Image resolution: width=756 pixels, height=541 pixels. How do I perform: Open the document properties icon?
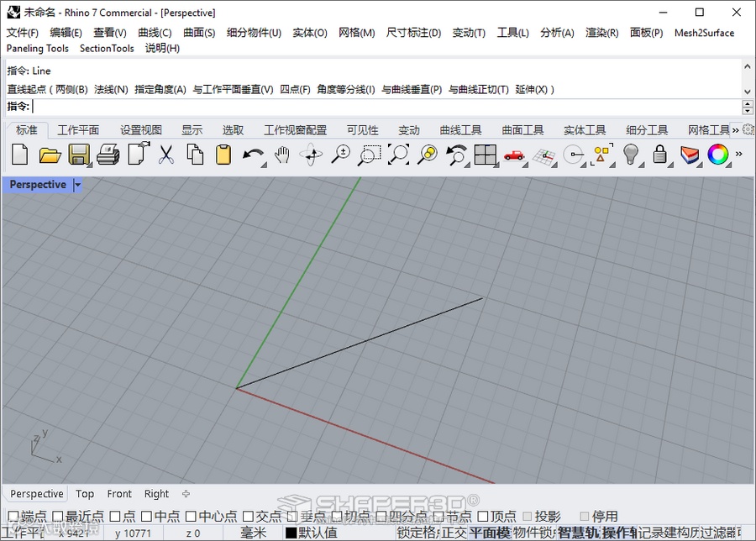139,155
